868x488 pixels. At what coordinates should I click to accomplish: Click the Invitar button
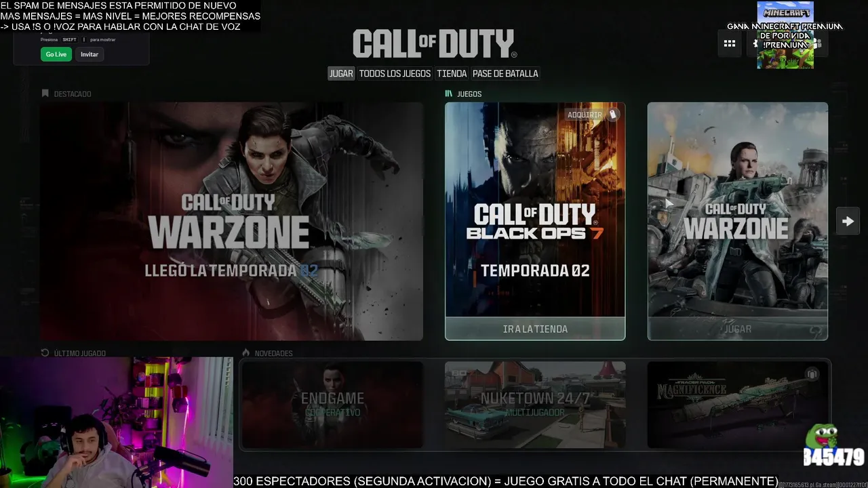(90, 54)
